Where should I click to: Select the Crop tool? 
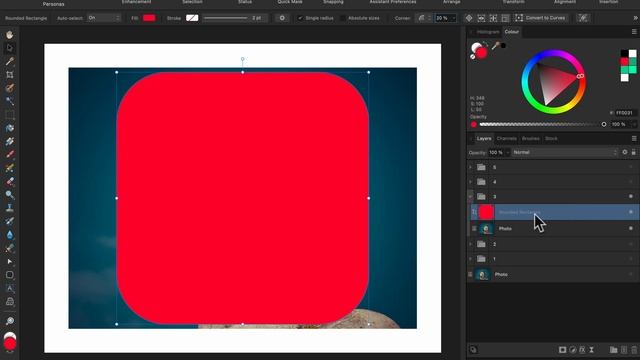click(10, 75)
